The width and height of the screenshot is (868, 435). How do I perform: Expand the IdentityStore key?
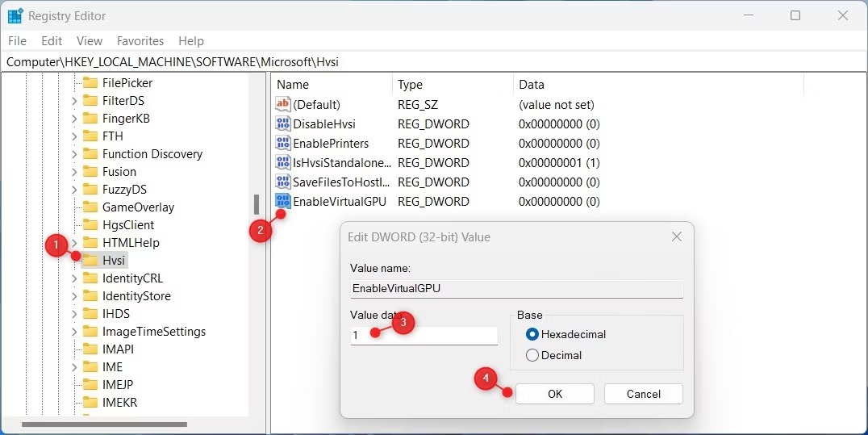[74, 296]
